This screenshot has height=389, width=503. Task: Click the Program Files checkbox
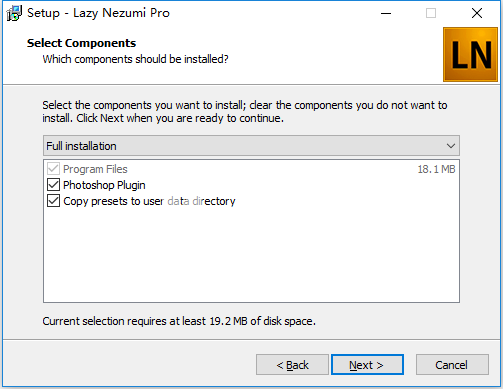coord(53,169)
